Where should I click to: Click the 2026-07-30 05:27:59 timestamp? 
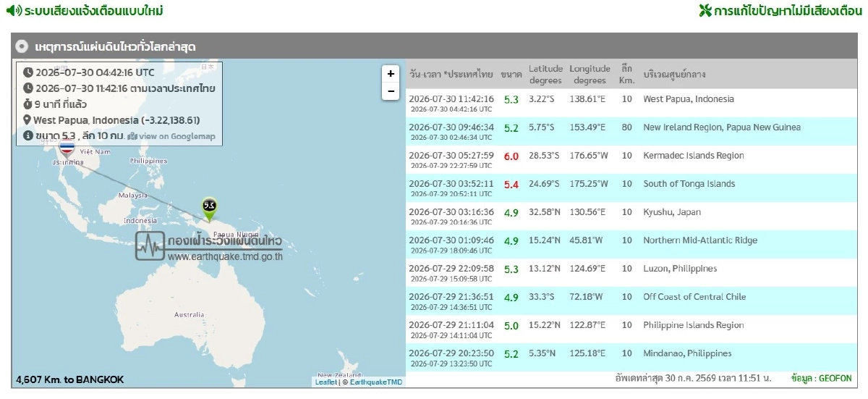pos(451,155)
